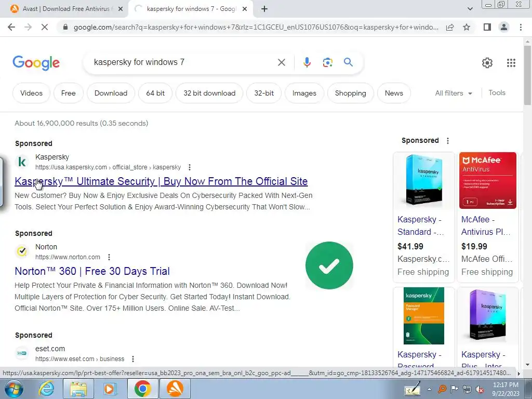Click the browser address bar URL
Screen dimensions: 532x399
tap(256, 27)
